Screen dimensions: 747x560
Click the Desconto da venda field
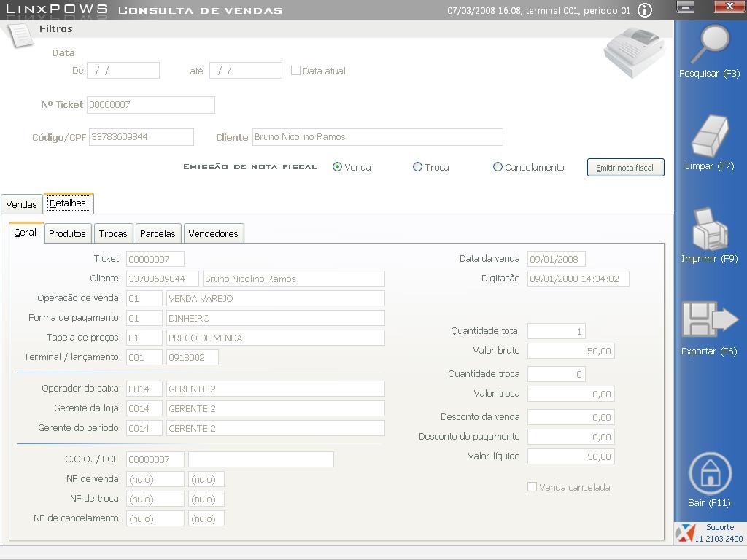click(571, 417)
